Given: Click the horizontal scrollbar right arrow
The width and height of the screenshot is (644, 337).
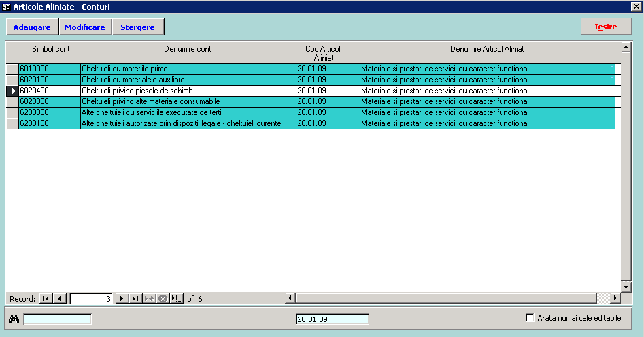Looking at the screenshot, I should tap(615, 298).
